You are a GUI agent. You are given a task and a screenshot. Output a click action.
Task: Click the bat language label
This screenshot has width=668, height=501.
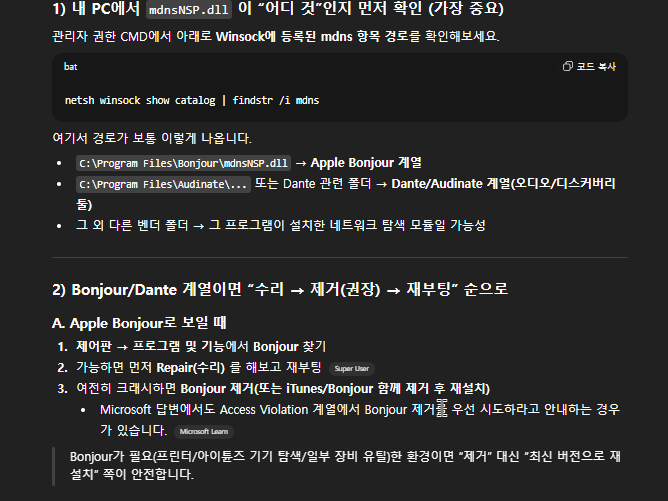tap(70, 66)
